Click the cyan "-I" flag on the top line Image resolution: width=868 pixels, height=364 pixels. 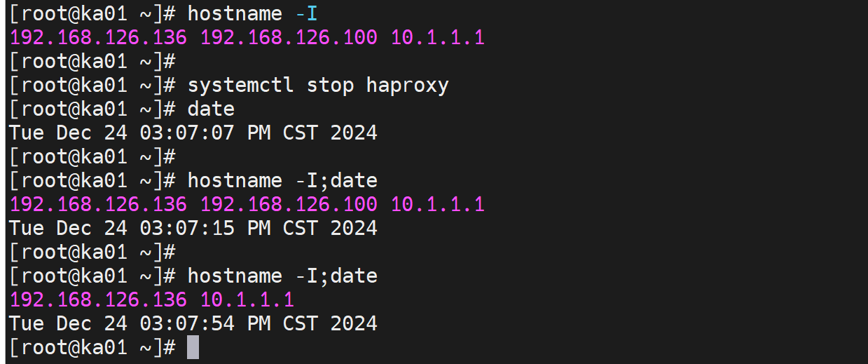(x=306, y=13)
